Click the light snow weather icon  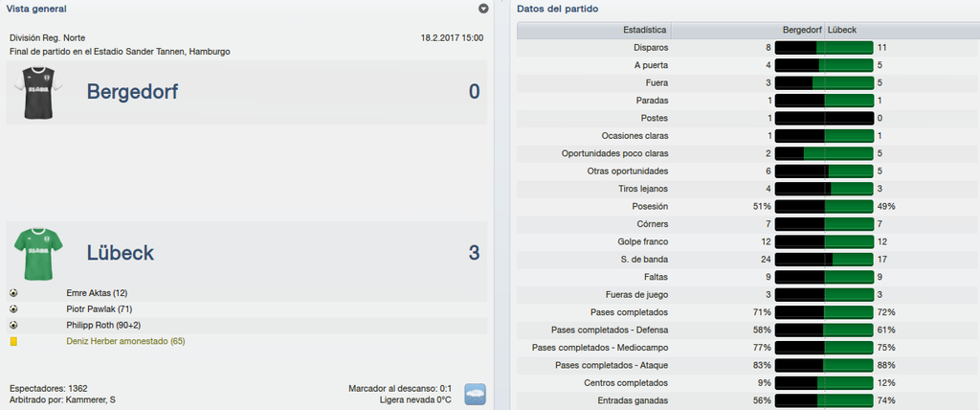(475, 395)
